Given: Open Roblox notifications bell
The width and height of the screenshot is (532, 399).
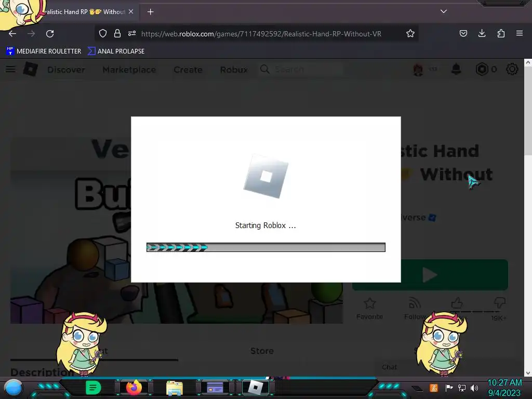Looking at the screenshot, I should (x=456, y=69).
